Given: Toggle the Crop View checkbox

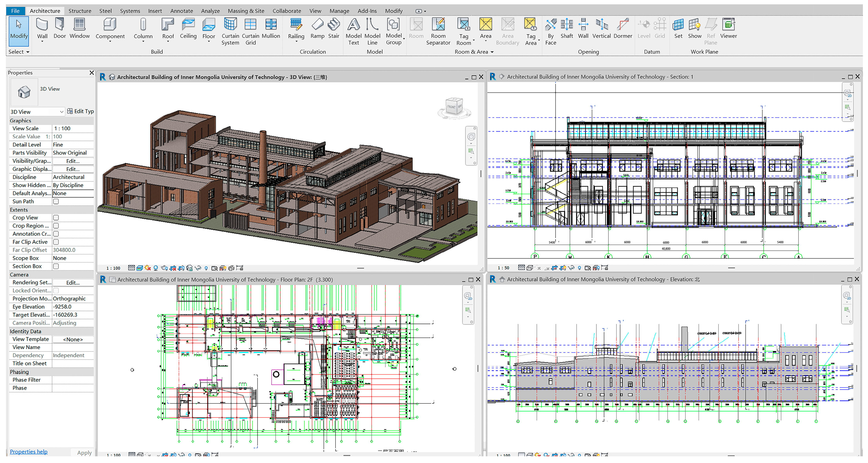Looking at the screenshot, I should point(56,218).
